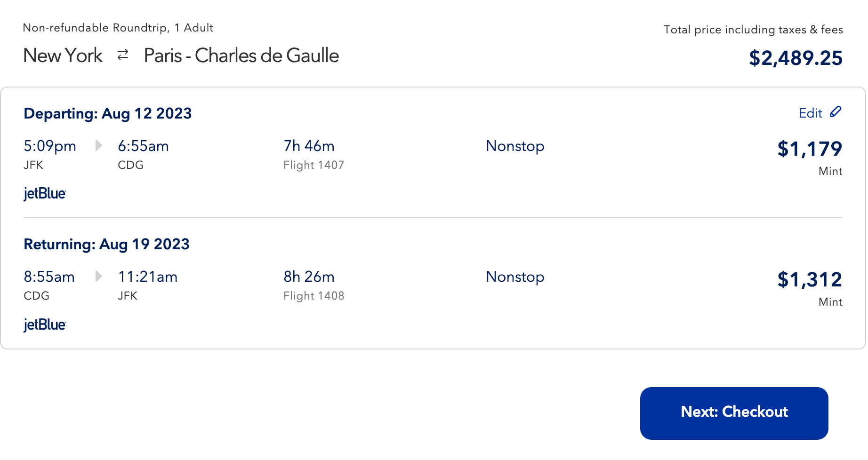This screenshot has height=460, width=868.
Task: Click the departing flight card
Action: tap(424, 165)
